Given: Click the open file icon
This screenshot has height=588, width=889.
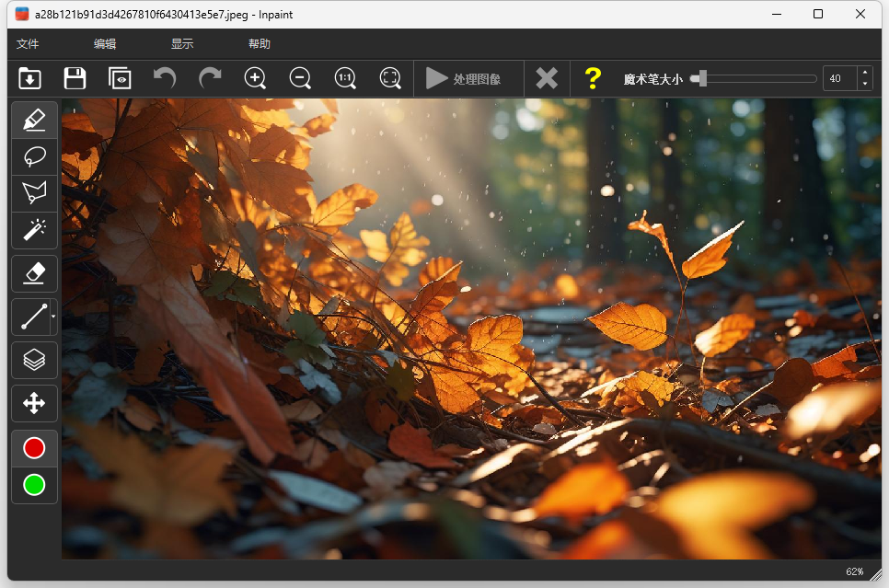Looking at the screenshot, I should pyautogui.click(x=29, y=79).
